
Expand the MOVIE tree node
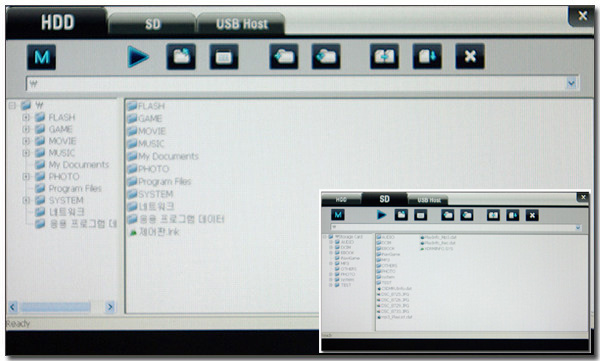(26, 141)
